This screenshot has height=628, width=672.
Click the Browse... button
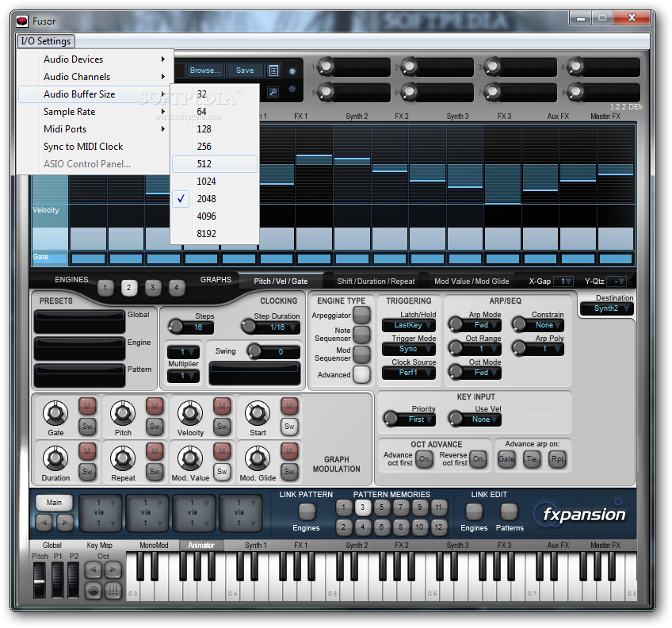click(x=205, y=71)
